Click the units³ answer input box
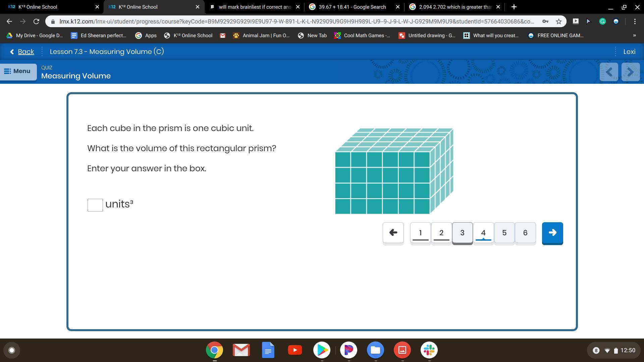The image size is (644, 362). pos(95,205)
